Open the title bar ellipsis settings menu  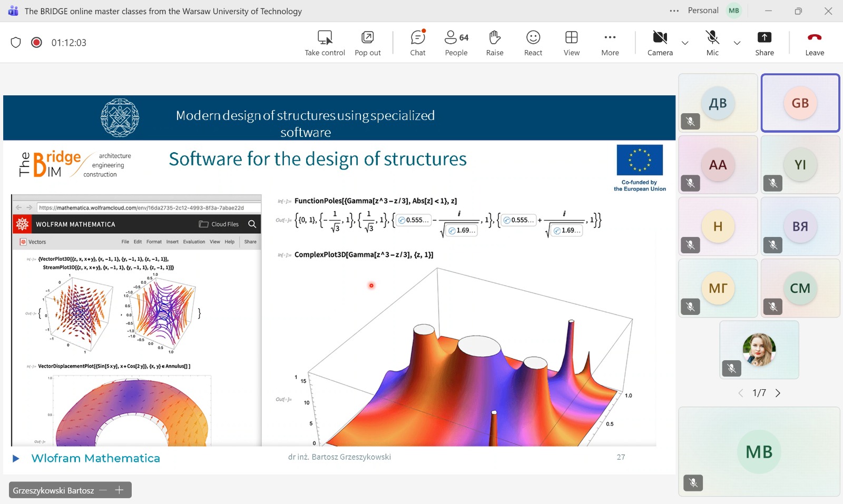click(x=674, y=11)
